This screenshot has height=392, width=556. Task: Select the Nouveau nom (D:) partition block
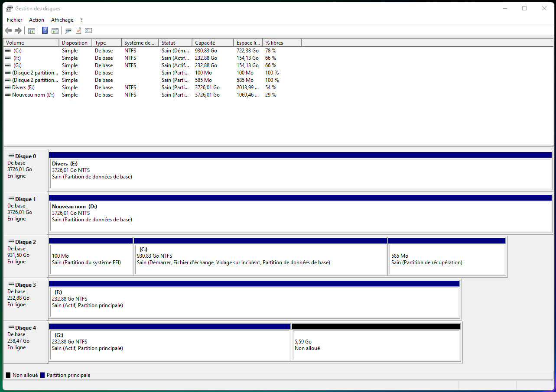[300, 214]
